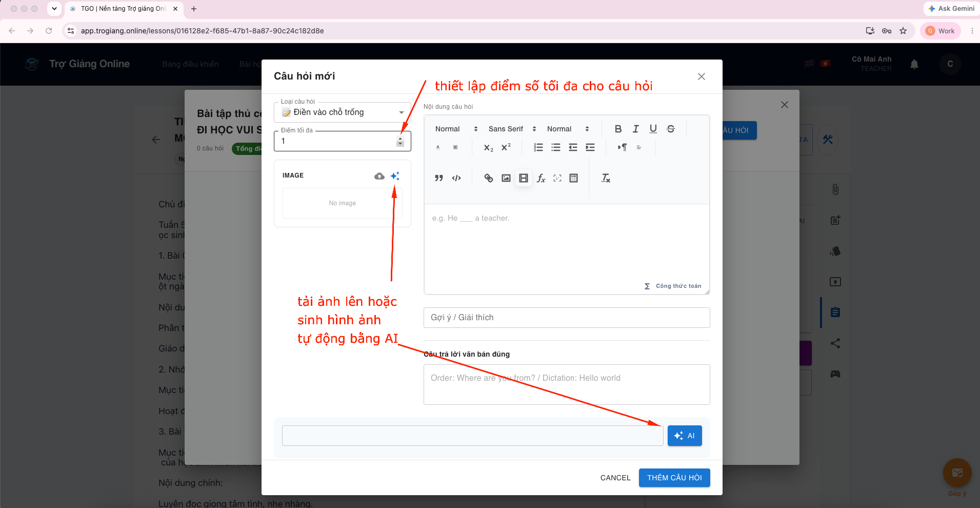Cancel the new question dialog
Image resolution: width=980 pixels, height=508 pixels.
coord(615,478)
